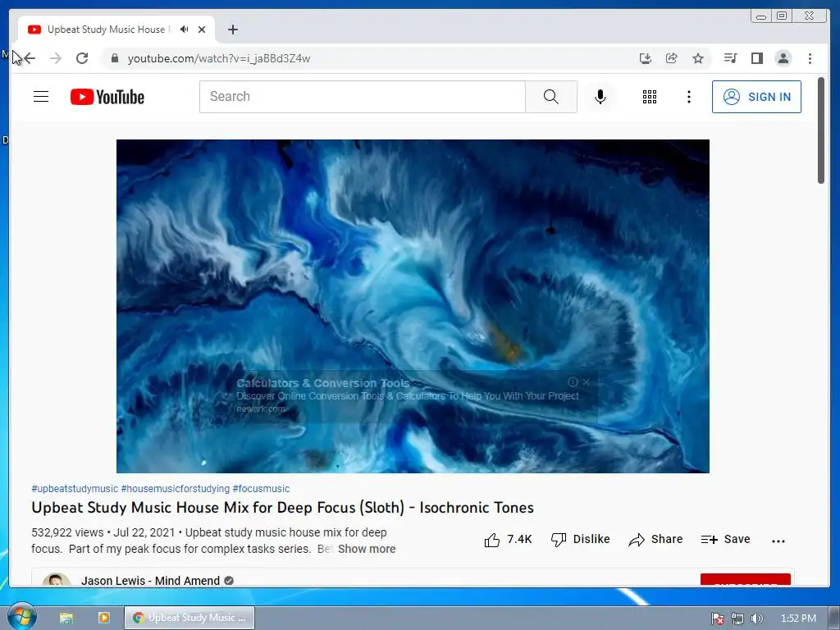The width and height of the screenshot is (840, 630).
Task: Open Windows Explorer from taskbar
Action: [x=66, y=618]
